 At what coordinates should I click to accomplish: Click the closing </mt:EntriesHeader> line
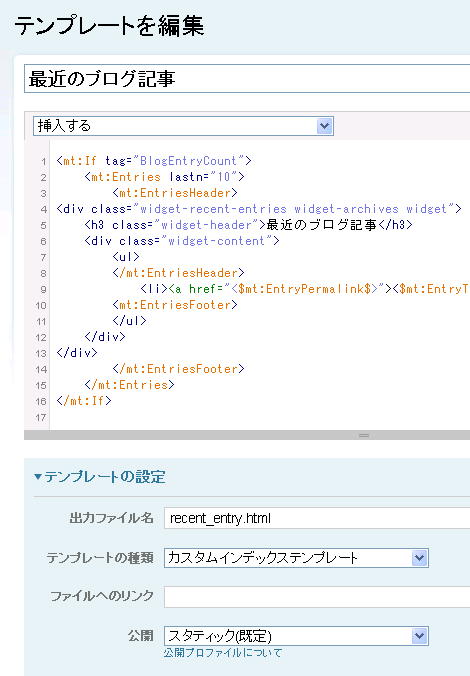point(179,273)
